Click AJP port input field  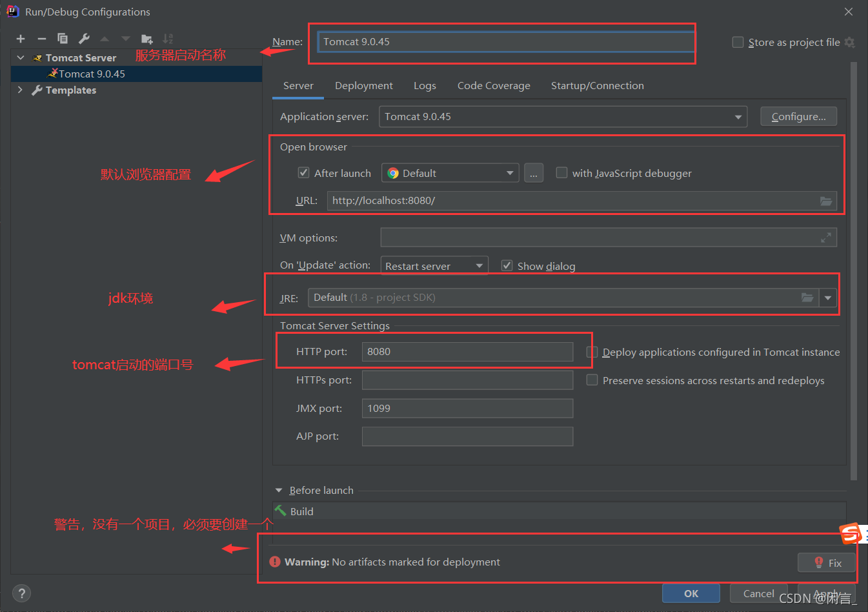pyautogui.click(x=467, y=436)
